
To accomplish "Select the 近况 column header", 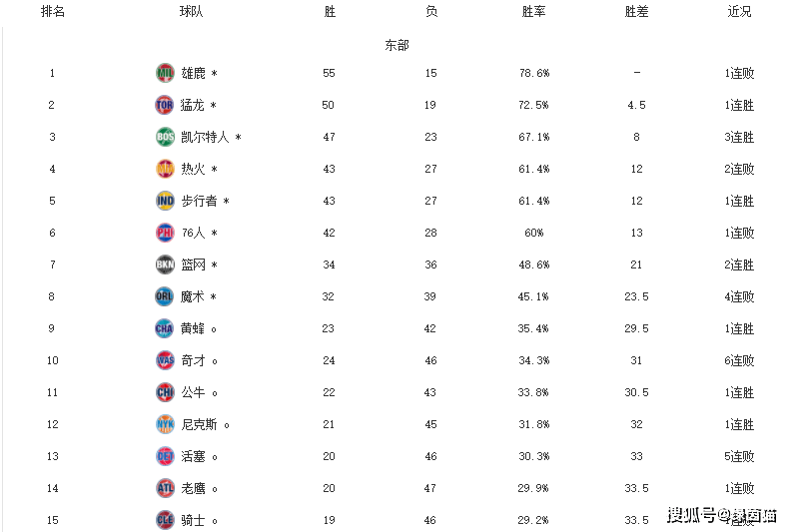I will (x=739, y=11).
